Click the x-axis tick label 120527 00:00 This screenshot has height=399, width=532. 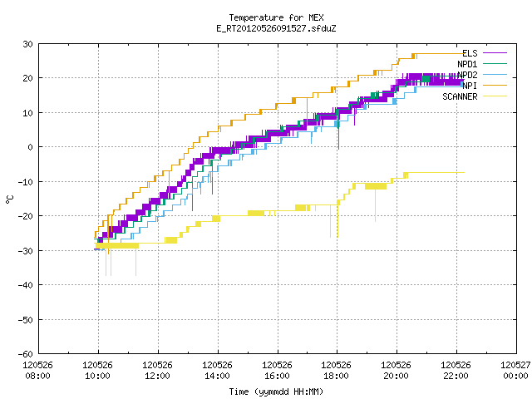515,371
